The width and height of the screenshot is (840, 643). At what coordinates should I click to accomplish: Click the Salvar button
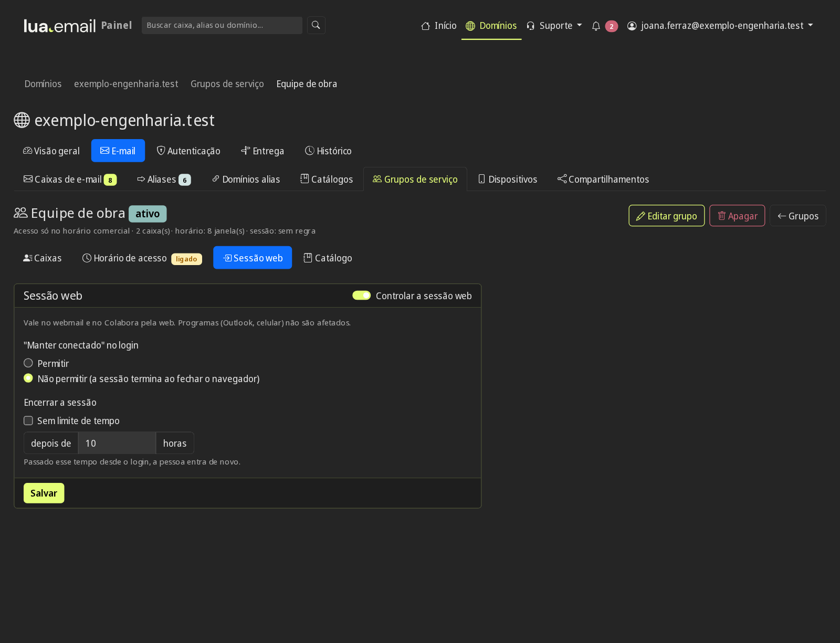(44, 493)
